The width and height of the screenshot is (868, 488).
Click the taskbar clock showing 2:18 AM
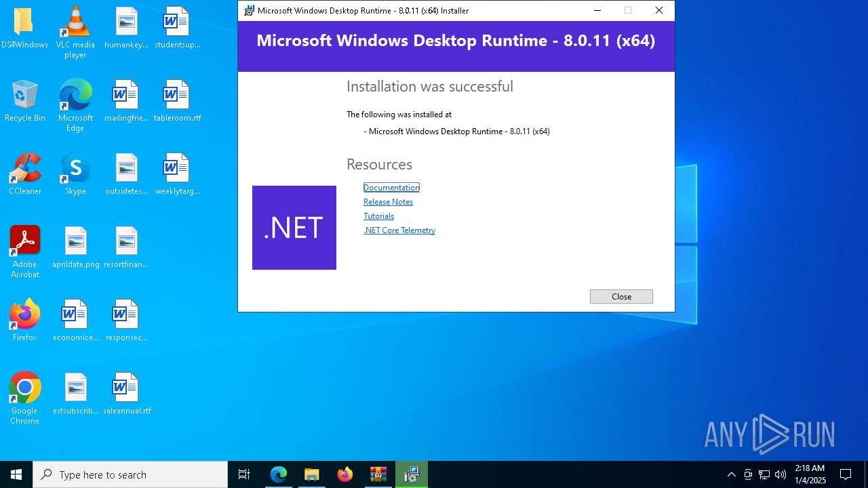pyautogui.click(x=810, y=474)
